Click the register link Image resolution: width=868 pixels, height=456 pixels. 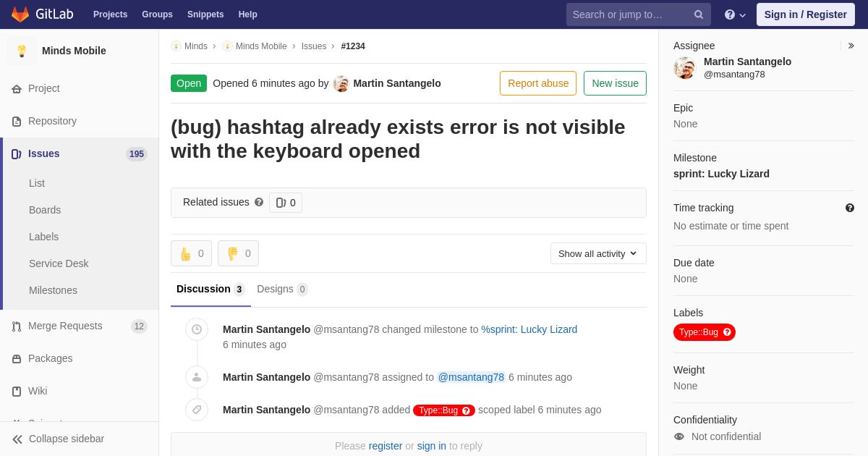pos(386,446)
